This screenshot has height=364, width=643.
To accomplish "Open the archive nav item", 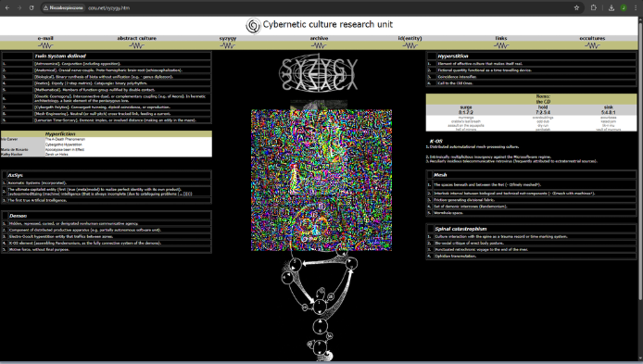I will pyautogui.click(x=319, y=38).
